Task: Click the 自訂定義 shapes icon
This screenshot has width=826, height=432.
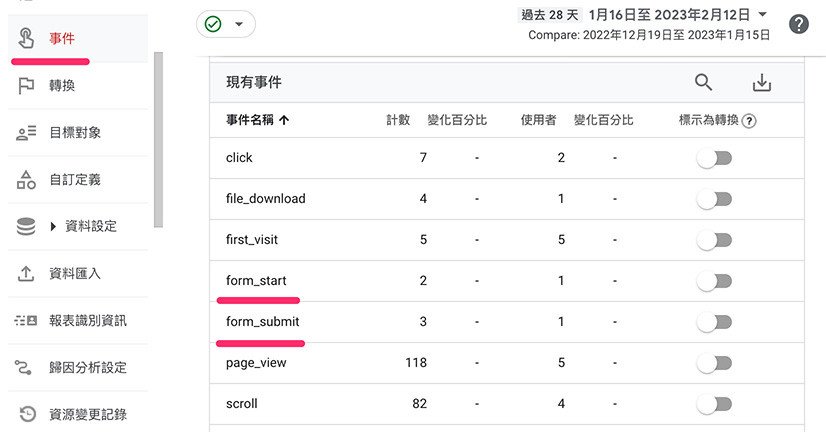Action: [x=27, y=180]
